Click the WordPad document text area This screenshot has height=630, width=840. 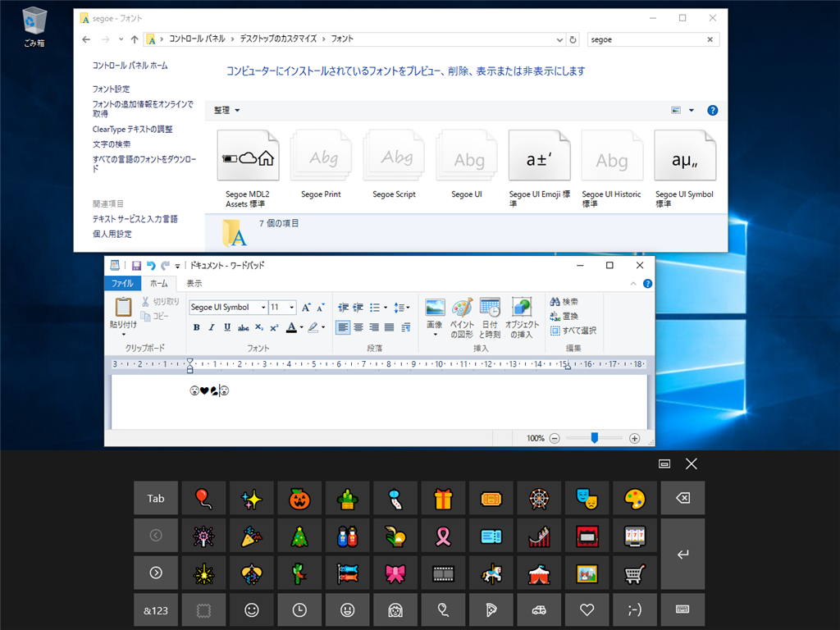point(379,402)
